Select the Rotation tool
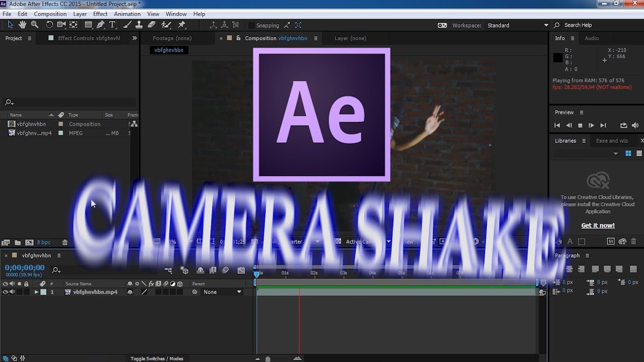Screen dimensions: 644x362 (49, 25)
